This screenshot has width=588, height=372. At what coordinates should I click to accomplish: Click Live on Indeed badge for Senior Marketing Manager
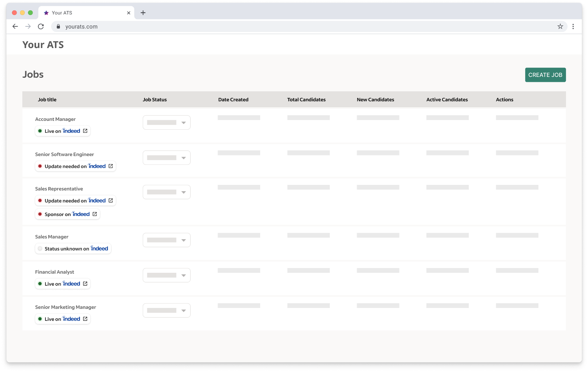tap(63, 319)
